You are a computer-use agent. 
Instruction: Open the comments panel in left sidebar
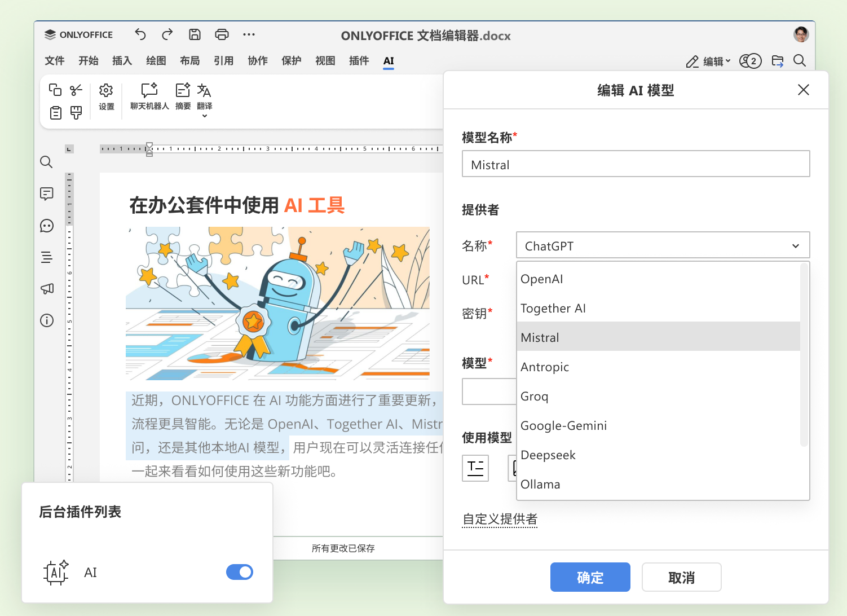pos(47,194)
